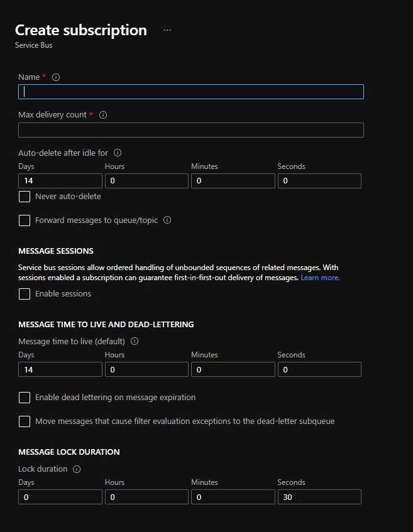Open the Learn more link
413x532 pixels.
point(320,278)
